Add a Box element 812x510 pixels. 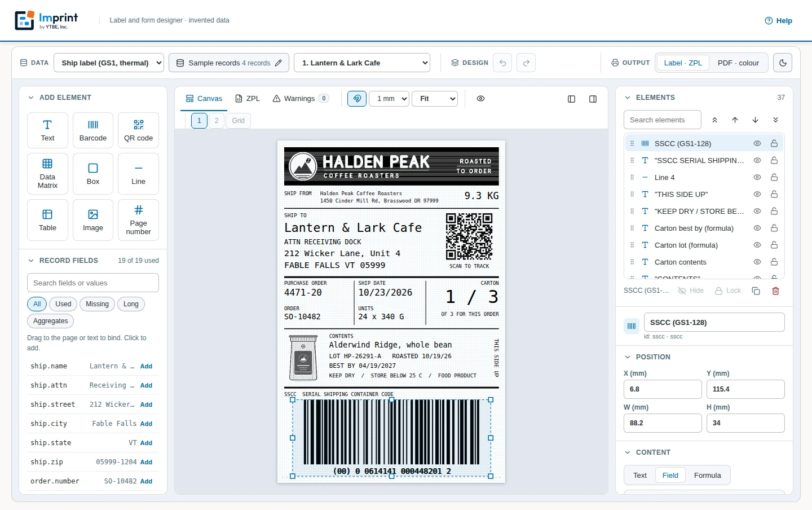tap(93, 174)
